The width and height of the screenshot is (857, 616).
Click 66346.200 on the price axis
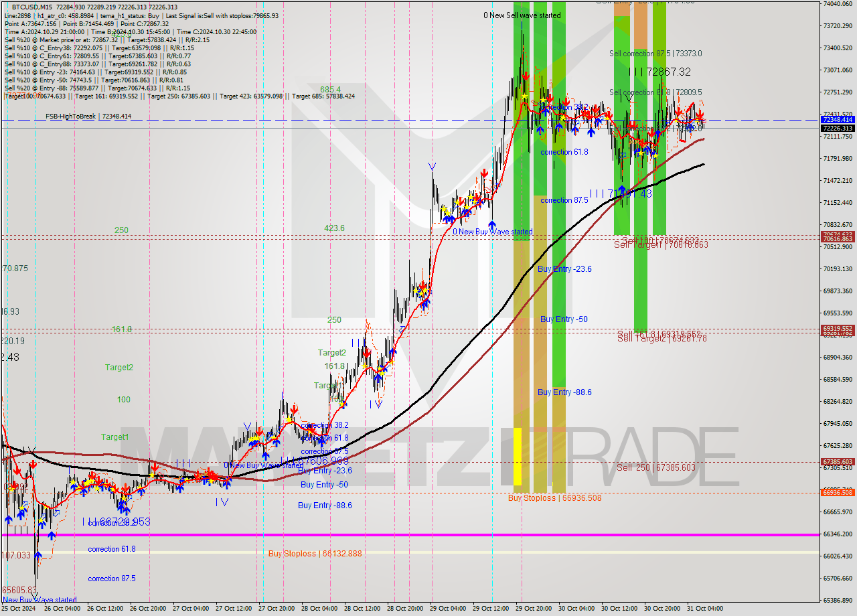point(838,534)
